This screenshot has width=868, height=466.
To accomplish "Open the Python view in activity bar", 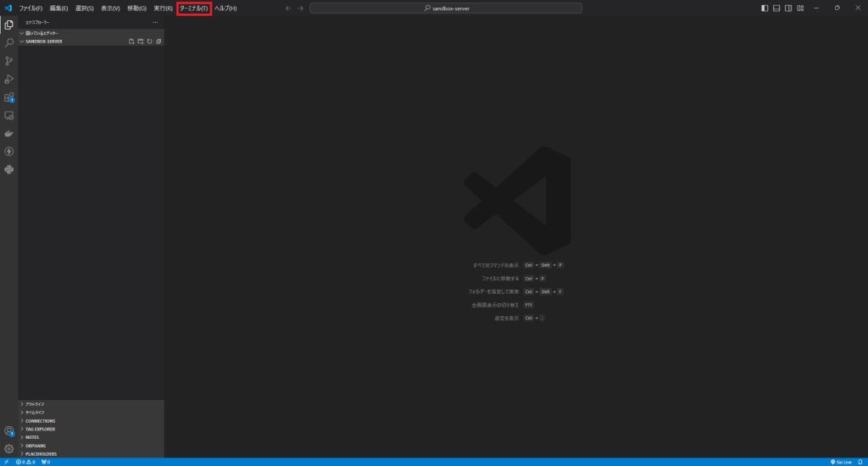I will click(x=9, y=169).
